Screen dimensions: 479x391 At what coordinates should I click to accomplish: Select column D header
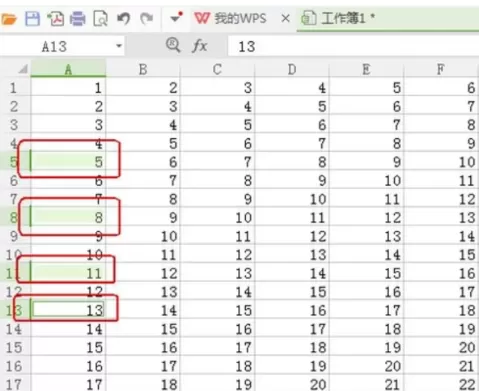point(292,69)
